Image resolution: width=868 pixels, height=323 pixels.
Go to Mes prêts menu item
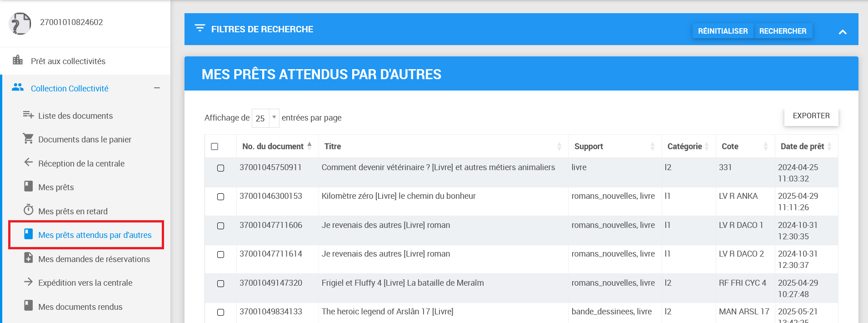click(56, 187)
